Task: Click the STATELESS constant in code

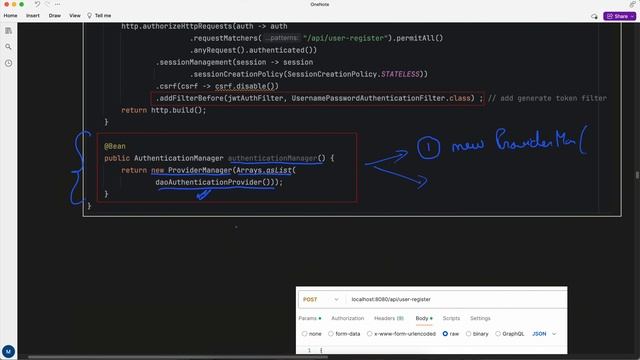Action: click(400, 74)
